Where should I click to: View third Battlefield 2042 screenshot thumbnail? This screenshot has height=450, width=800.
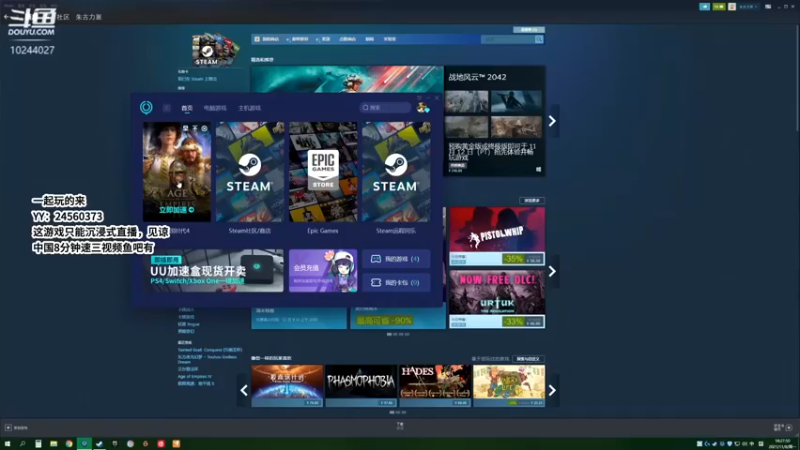[466, 127]
